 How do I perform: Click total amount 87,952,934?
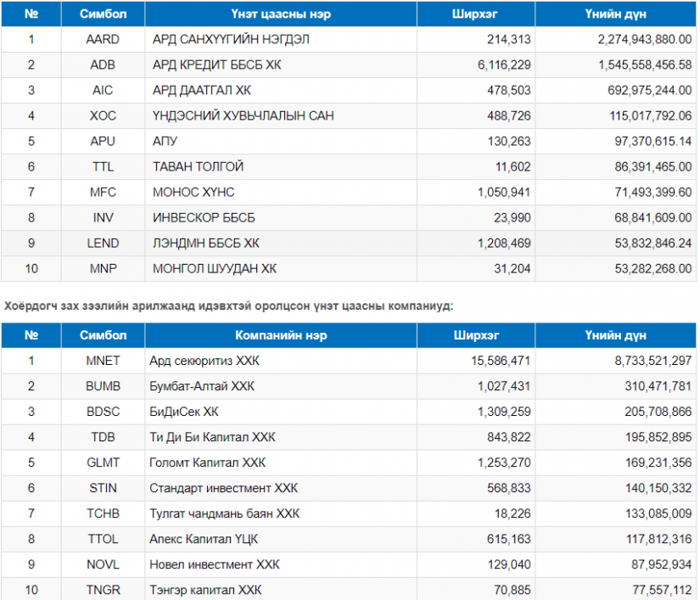click(x=661, y=564)
